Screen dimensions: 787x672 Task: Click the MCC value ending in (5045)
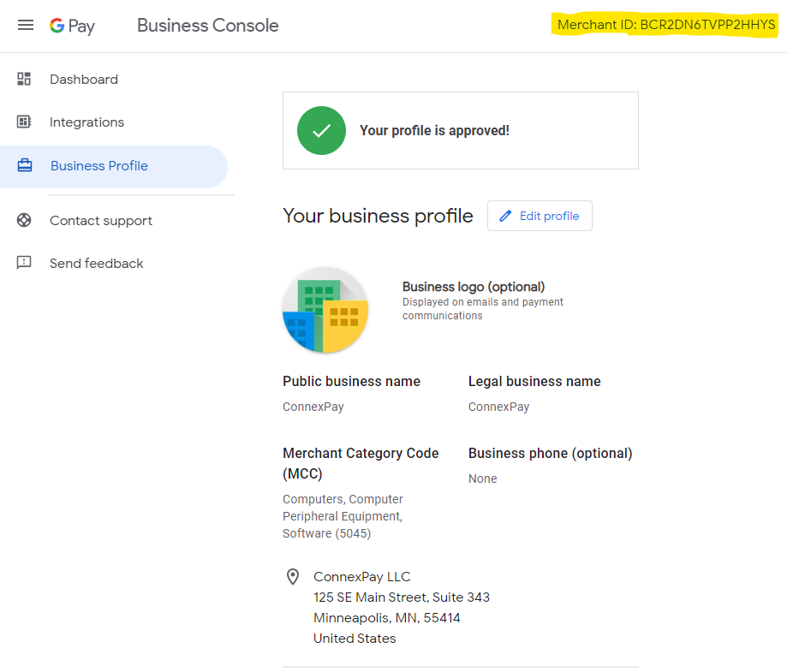pos(343,516)
